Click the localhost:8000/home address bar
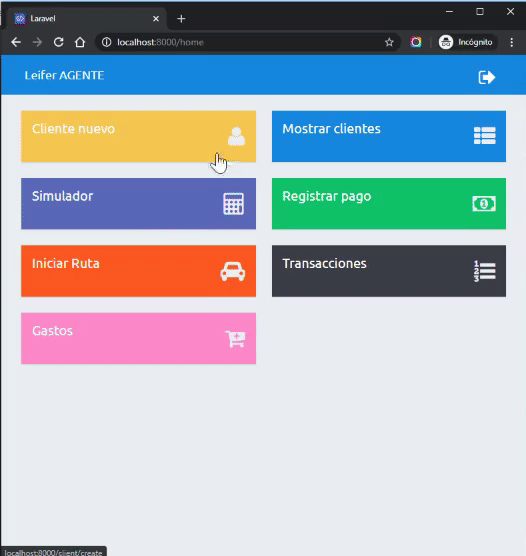526x556 pixels. coord(248,42)
